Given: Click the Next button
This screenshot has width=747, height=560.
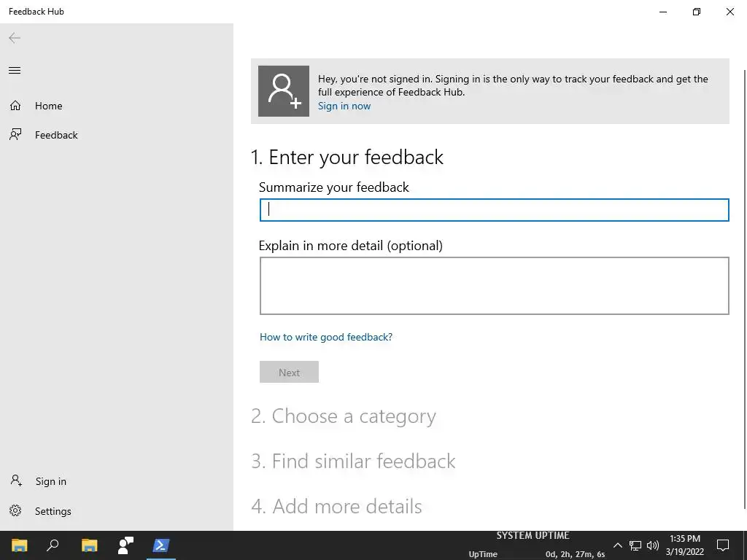Looking at the screenshot, I should pyautogui.click(x=289, y=372).
